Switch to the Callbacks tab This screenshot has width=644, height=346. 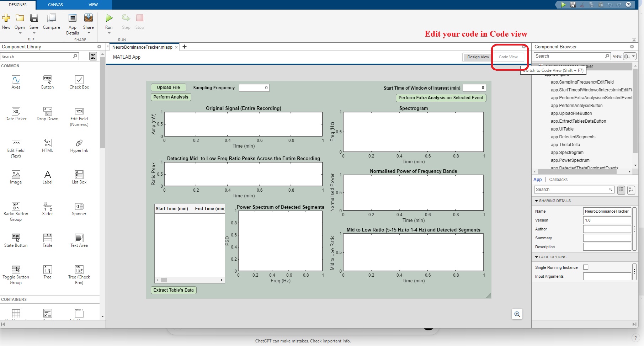pyautogui.click(x=558, y=179)
